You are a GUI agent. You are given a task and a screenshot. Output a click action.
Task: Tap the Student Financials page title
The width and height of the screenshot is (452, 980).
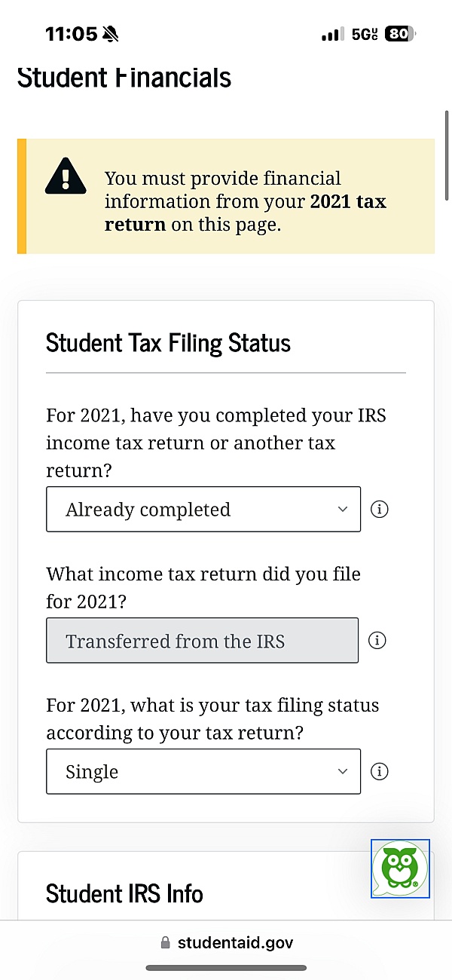pos(124,78)
